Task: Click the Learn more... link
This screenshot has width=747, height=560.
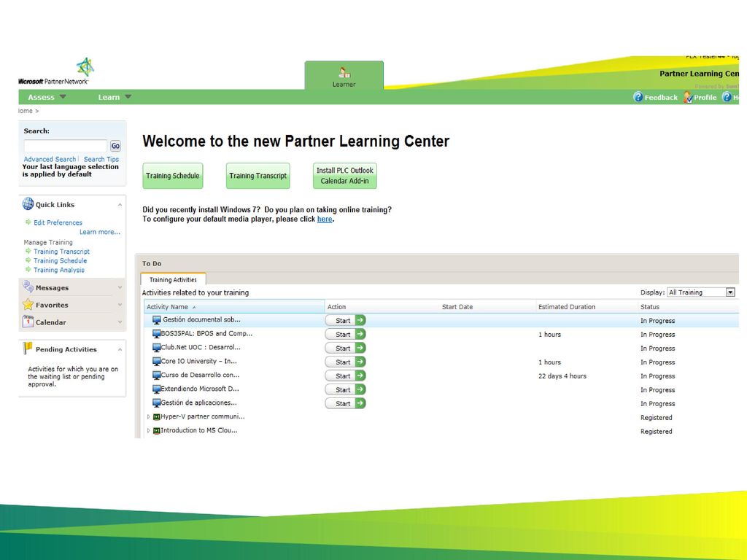Action: (x=99, y=232)
